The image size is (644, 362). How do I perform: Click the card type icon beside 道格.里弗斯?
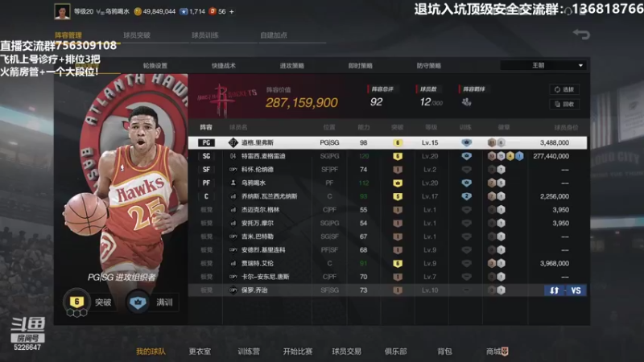[233, 143]
